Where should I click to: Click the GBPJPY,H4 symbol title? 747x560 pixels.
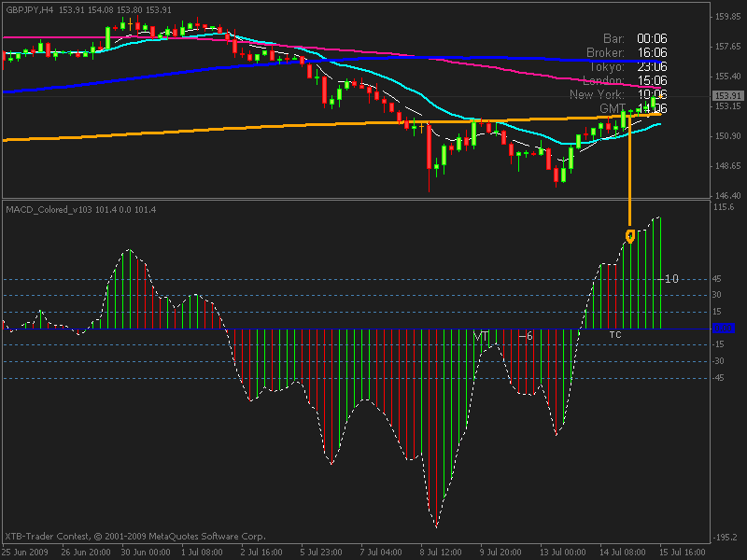tap(30, 10)
